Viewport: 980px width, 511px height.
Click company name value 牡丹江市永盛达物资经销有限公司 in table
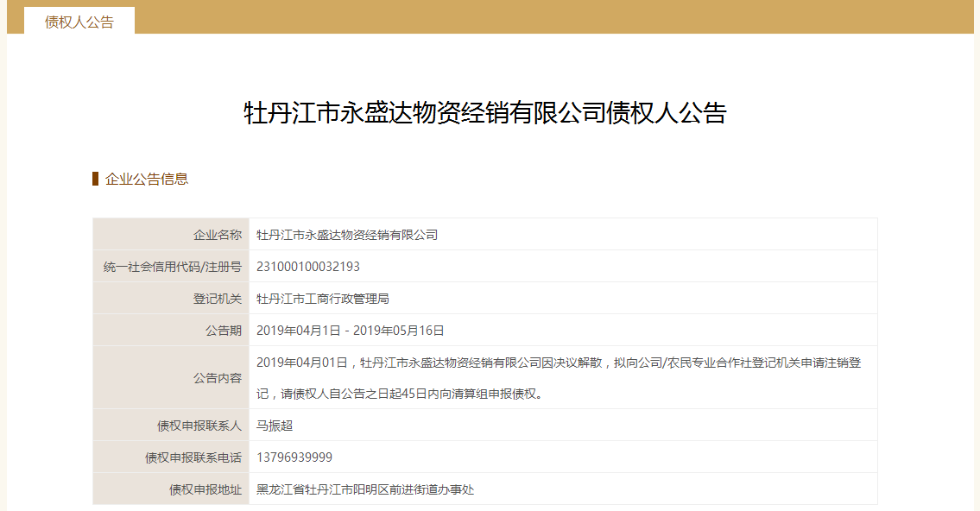pyautogui.click(x=347, y=235)
